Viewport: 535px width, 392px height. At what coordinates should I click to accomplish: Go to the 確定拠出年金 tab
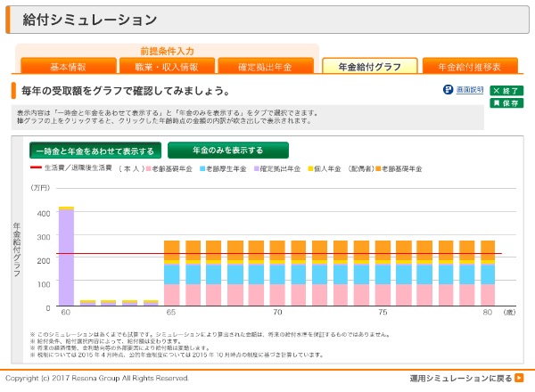click(x=265, y=67)
